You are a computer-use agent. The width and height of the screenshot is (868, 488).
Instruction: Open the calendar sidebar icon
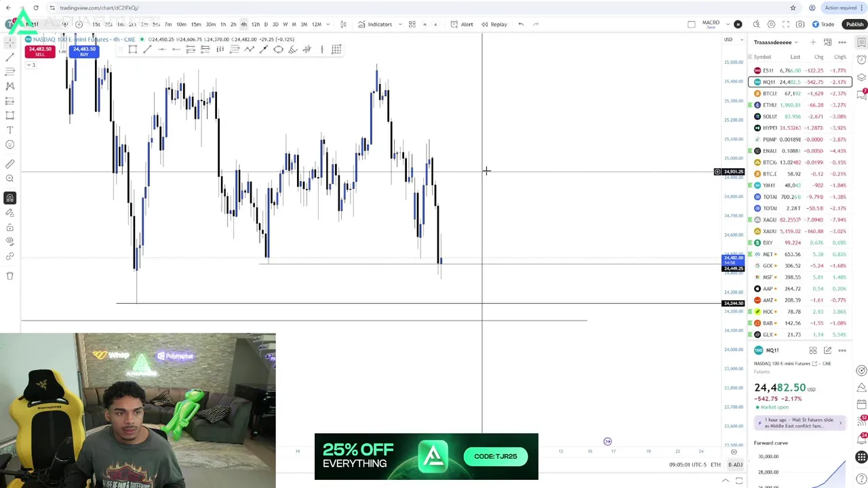(x=861, y=404)
